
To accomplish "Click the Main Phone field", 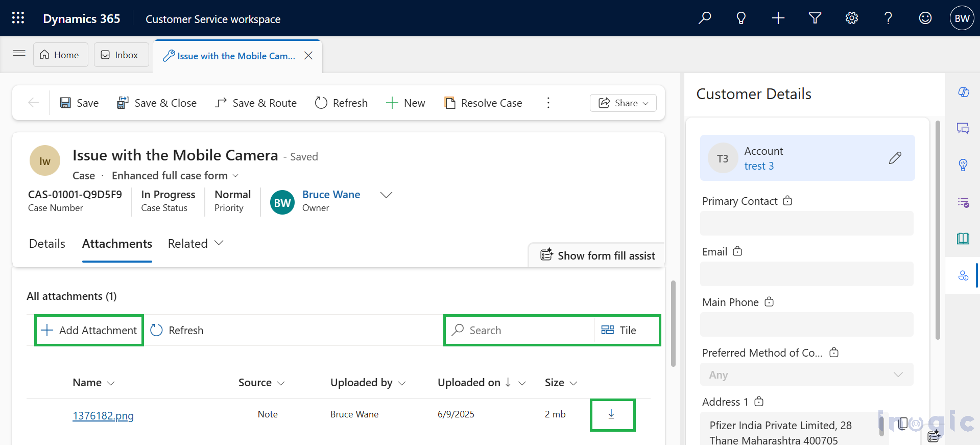I will point(807,324).
